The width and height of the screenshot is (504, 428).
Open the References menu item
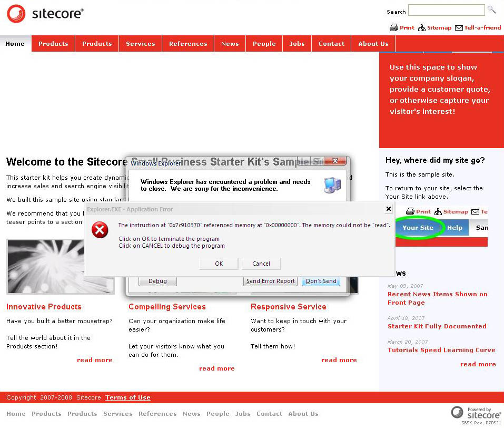[188, 44]
